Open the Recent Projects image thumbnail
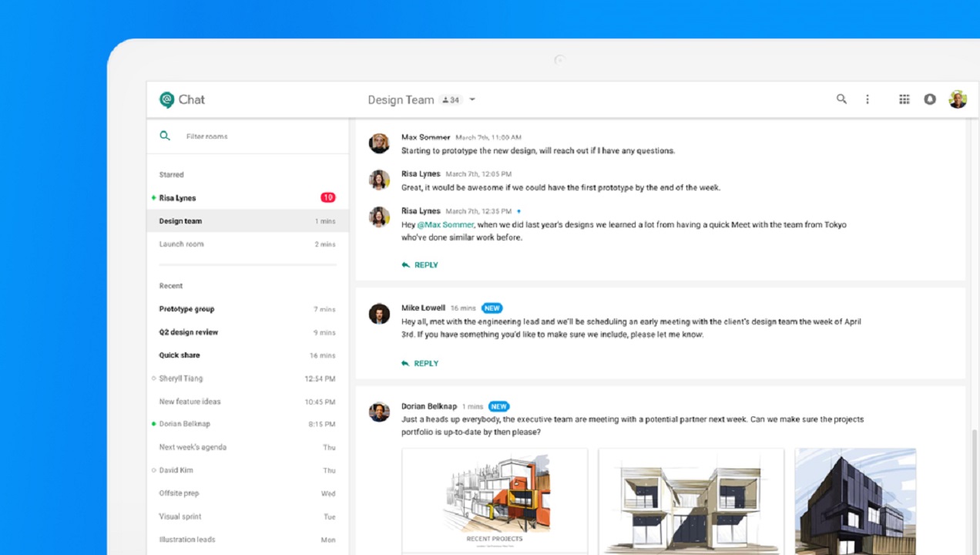Screen dimensions: 980x555 pyautogui.click(x=495, y=499)
